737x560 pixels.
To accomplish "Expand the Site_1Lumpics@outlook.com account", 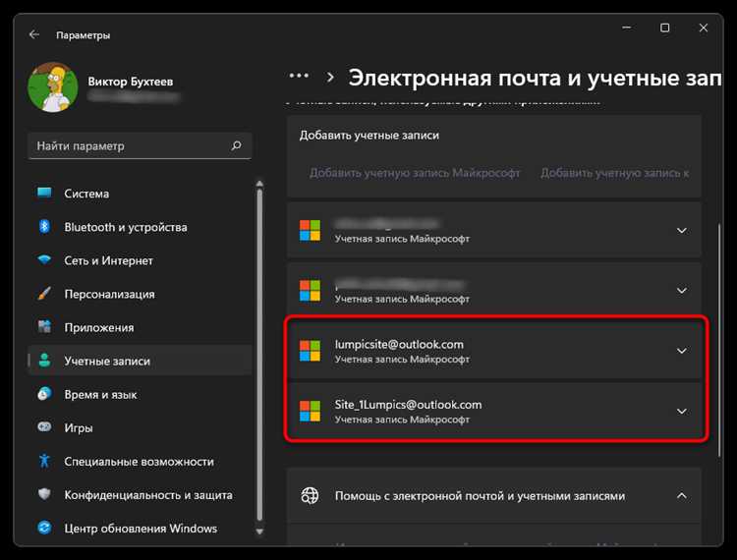I will coord(682,411).
